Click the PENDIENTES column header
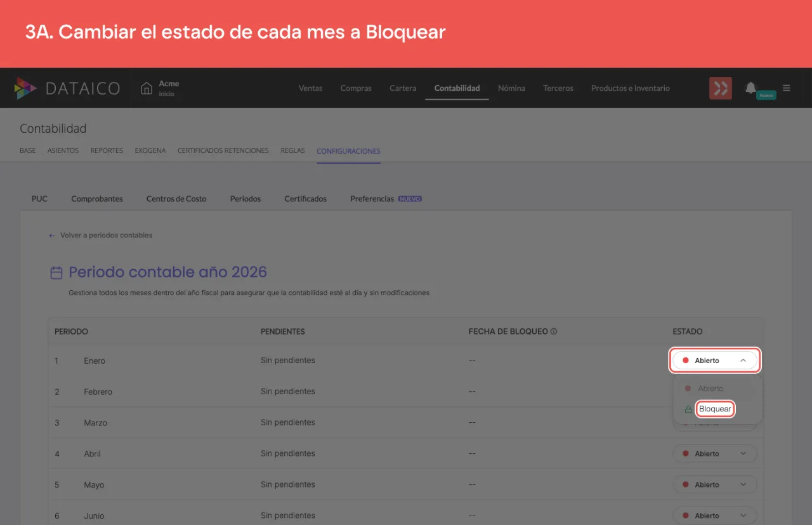812x525 pixels. [283, 331]
